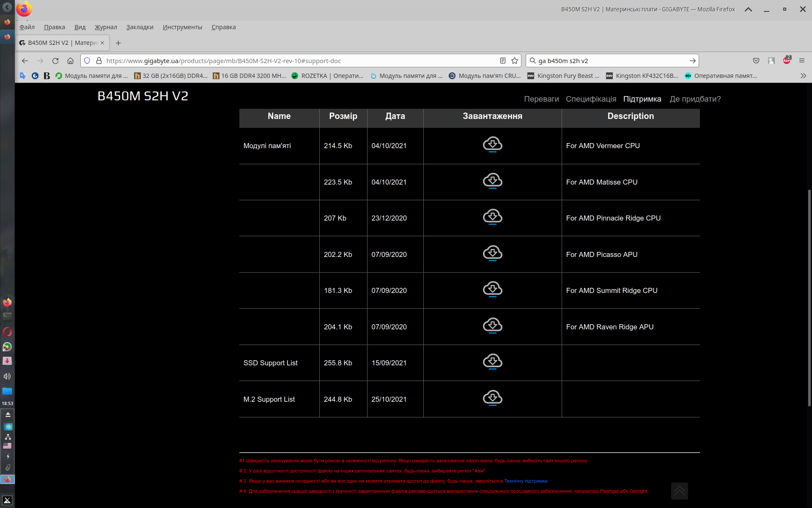Reload the current page
Screen dimensions: 812x508
55,61
